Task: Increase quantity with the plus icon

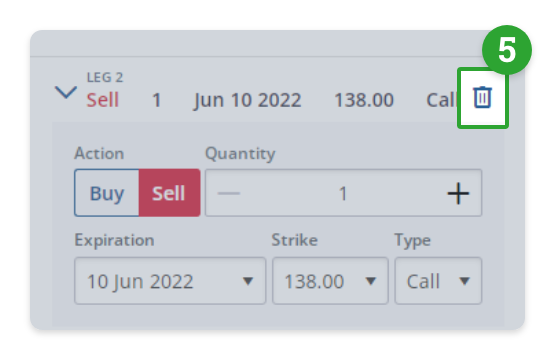Action: coord(458,193)
